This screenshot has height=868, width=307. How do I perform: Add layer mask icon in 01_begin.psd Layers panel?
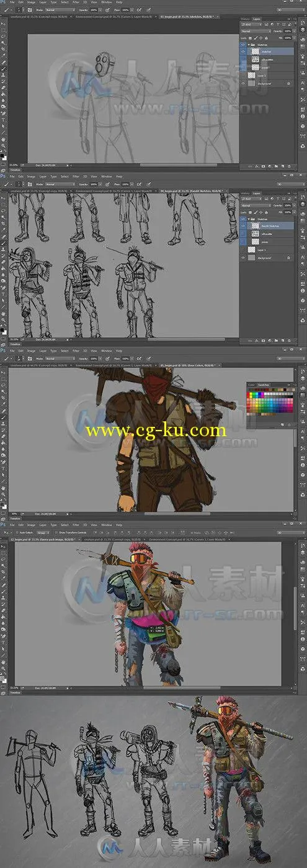pyautogui.click(x=263, y=166)
